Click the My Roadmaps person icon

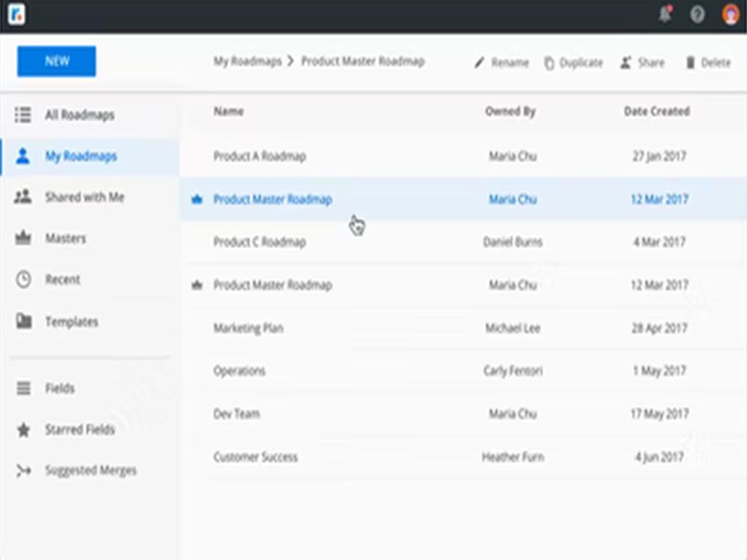[x=22, y=156]
